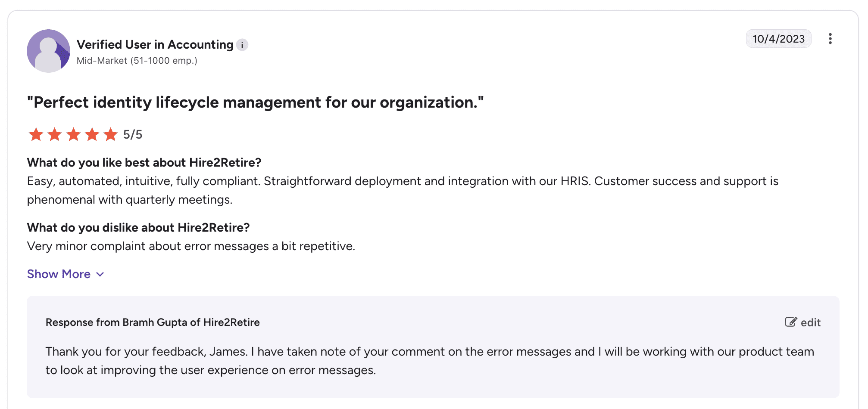Viewport: 868px width, 409px height.
Task: Click the 10/4/2023 date badge
Action: pyautogui.click(x=778, y=39)
